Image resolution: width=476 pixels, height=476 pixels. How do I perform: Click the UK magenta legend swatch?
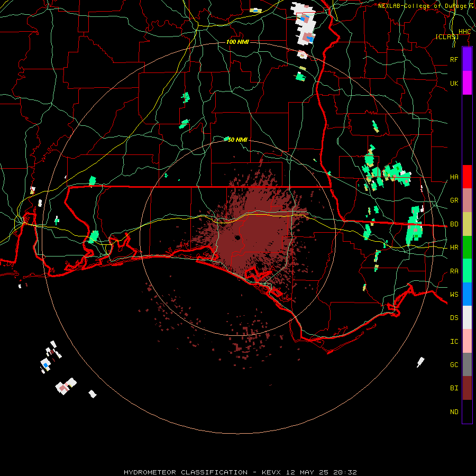tap(467, 83)
